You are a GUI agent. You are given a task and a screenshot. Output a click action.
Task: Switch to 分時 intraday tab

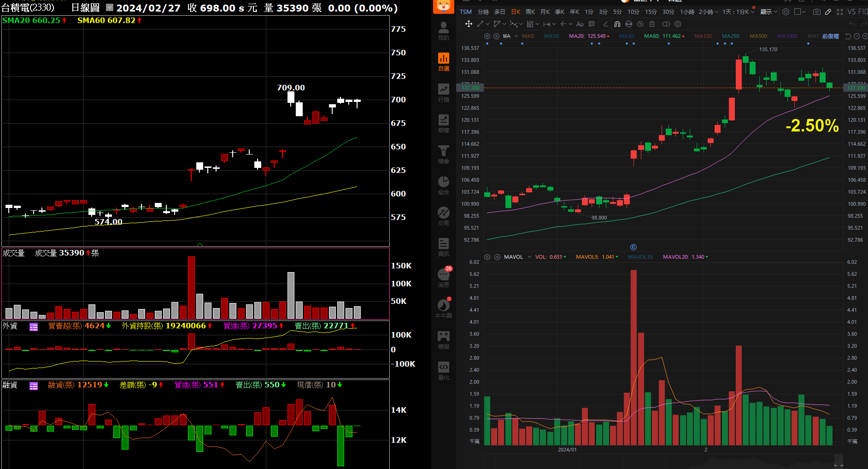pyautogui.click(x=483, y=12)
